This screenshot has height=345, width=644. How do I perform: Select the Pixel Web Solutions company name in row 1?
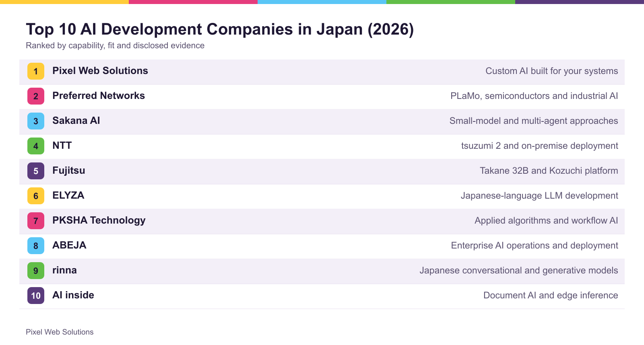(100, 71)
